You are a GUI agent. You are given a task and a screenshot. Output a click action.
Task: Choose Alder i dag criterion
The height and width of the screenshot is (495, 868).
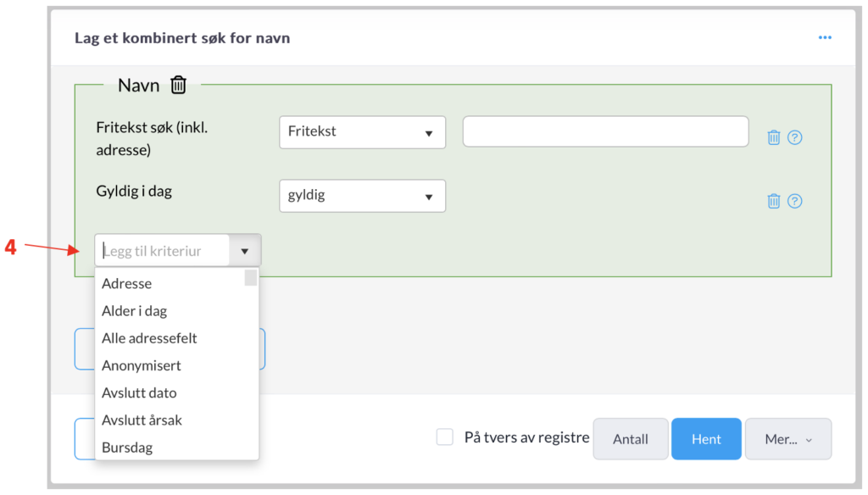tap(134, 311)
